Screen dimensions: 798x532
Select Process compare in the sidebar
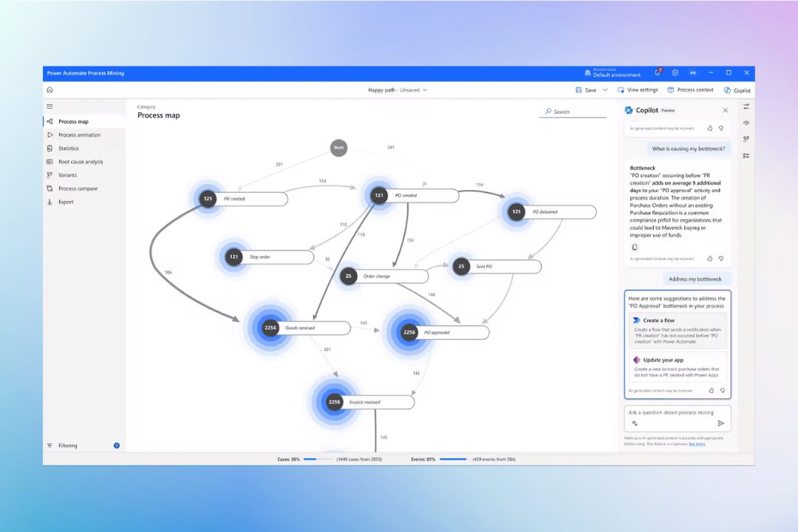pos(84,188)
